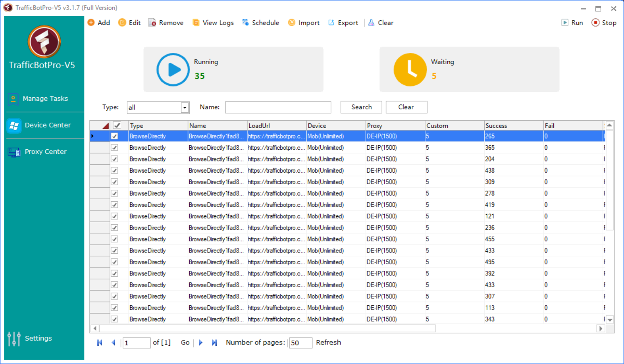Click Refresh in the pager
Screen dimensions: 624x364
pos(328,342)
